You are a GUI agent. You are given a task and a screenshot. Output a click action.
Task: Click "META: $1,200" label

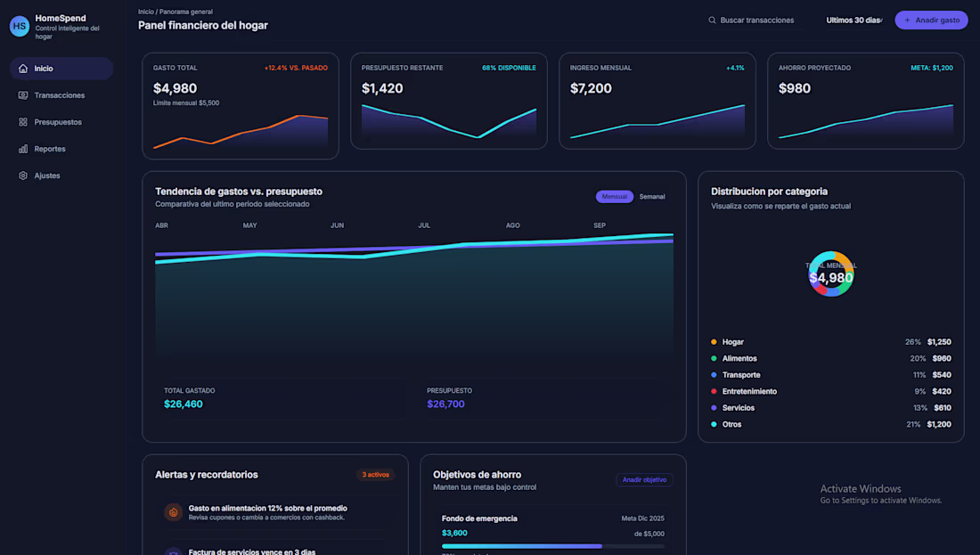(932, 68)
